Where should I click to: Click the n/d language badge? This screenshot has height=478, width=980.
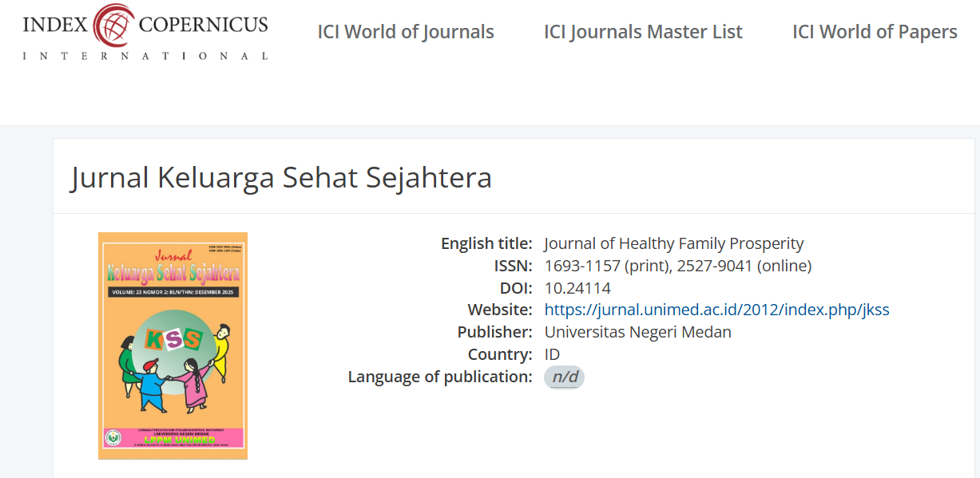(x=564, y=377)
